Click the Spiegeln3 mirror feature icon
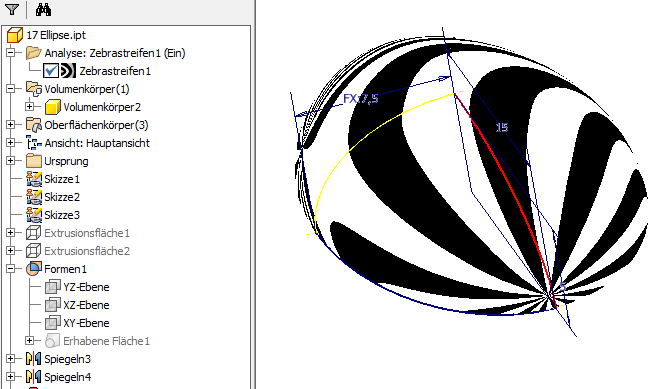Screen dimensions: 666x389 (x=34, y=359)
